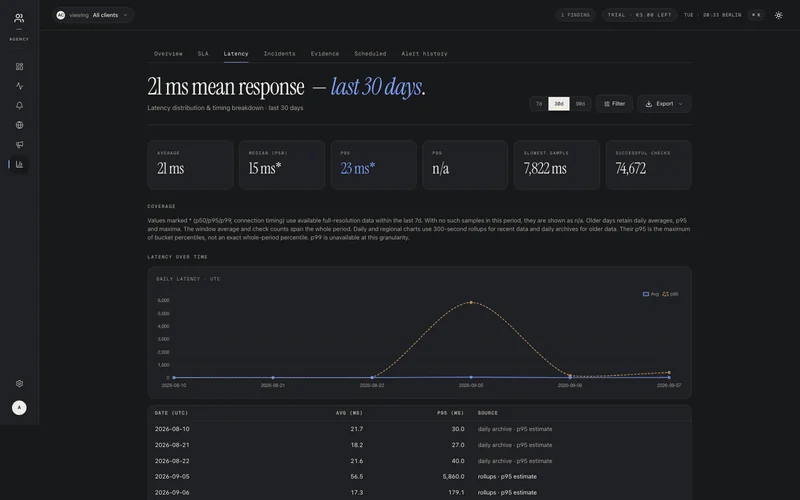Open the globe icon in sidebar
The width and height of the screenshot is (800, 500).
[x=19, y=125]
